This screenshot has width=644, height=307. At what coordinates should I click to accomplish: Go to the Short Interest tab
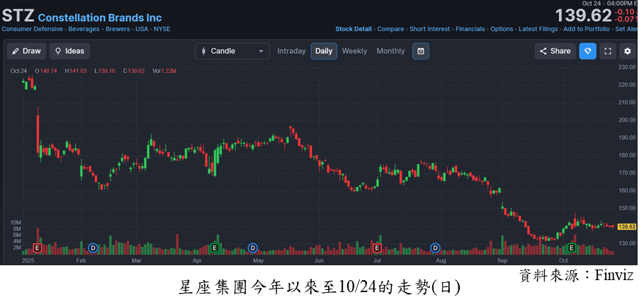tap(429, 29)
